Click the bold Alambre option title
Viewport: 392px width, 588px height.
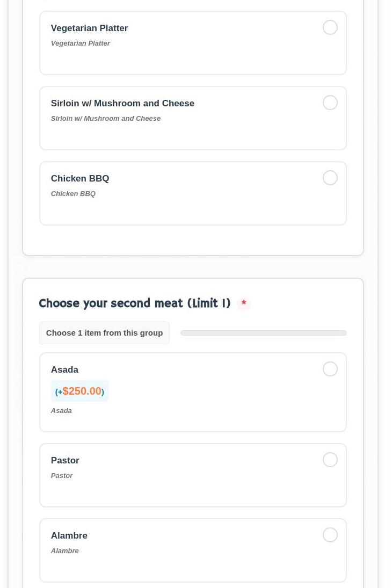click(x=69, y=535)
